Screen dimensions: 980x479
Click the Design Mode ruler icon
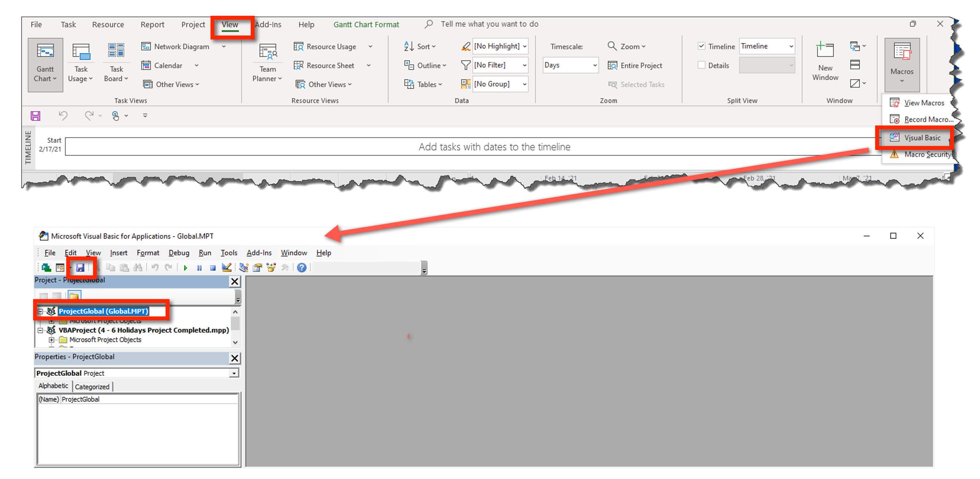pos(226,268)
